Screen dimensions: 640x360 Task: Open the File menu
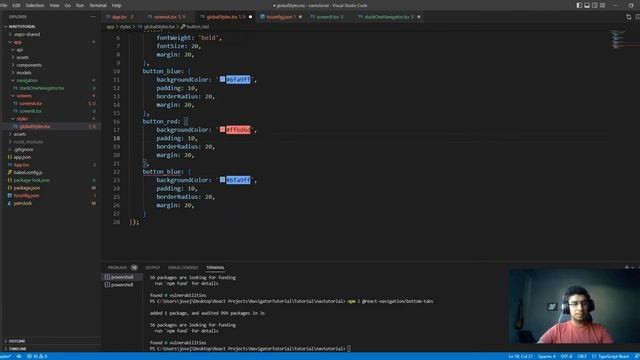4,5
